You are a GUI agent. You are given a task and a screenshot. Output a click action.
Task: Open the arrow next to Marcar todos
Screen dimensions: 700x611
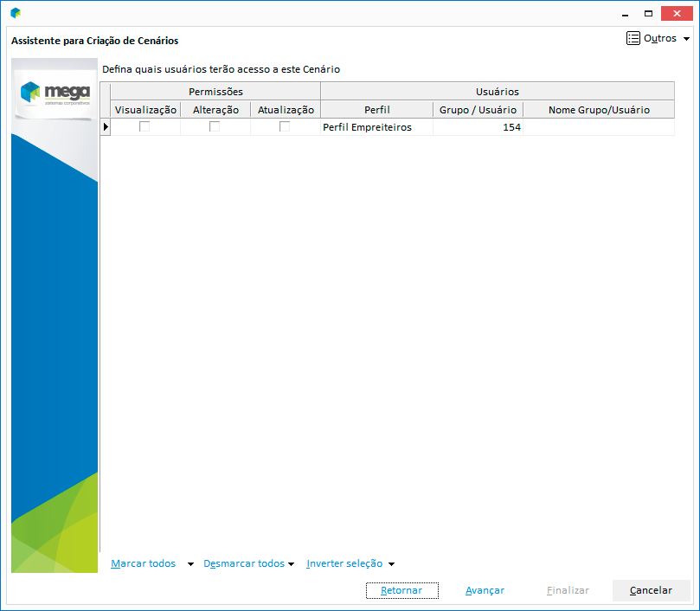point(190,564)
